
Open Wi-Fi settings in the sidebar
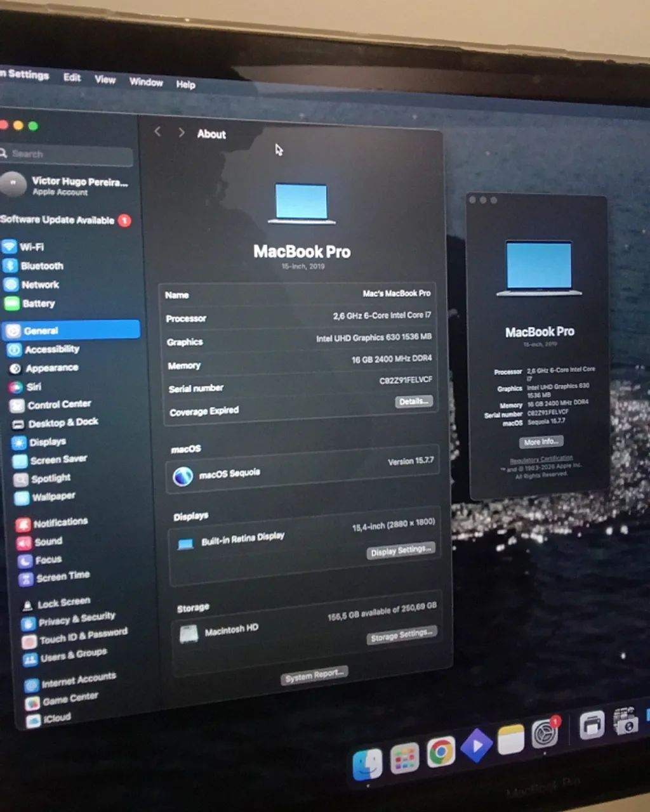(x=23, y=247)
